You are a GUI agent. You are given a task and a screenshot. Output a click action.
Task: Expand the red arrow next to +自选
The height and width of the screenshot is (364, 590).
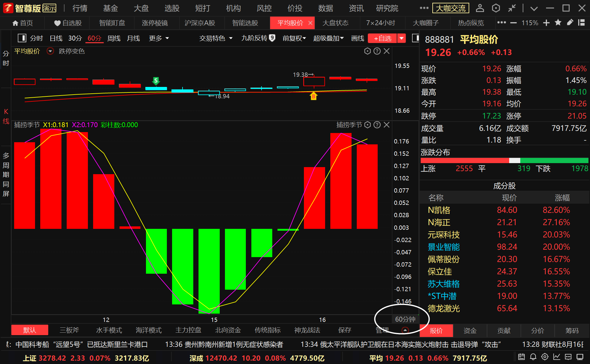click(401, 38)
